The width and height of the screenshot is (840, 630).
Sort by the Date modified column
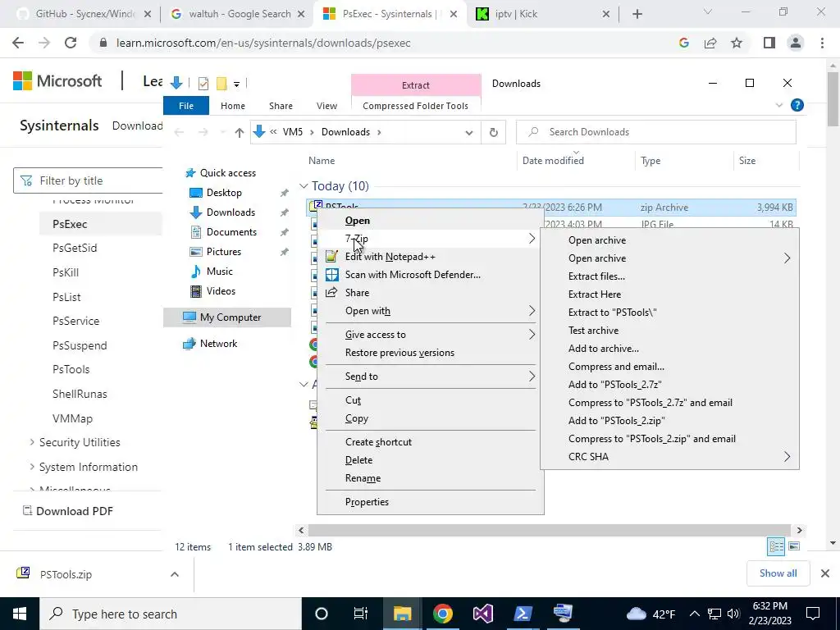pos(553,161)
